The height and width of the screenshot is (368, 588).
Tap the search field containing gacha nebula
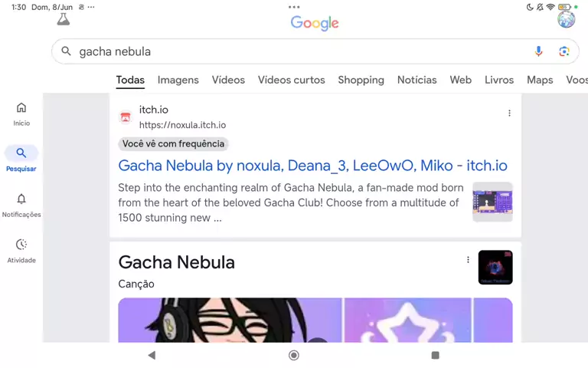291,51
